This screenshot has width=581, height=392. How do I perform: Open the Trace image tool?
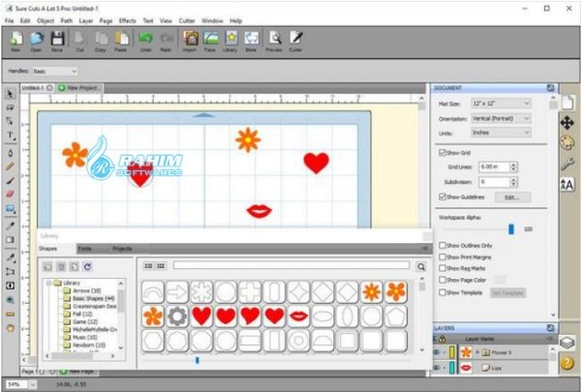[x=210, y=39]
